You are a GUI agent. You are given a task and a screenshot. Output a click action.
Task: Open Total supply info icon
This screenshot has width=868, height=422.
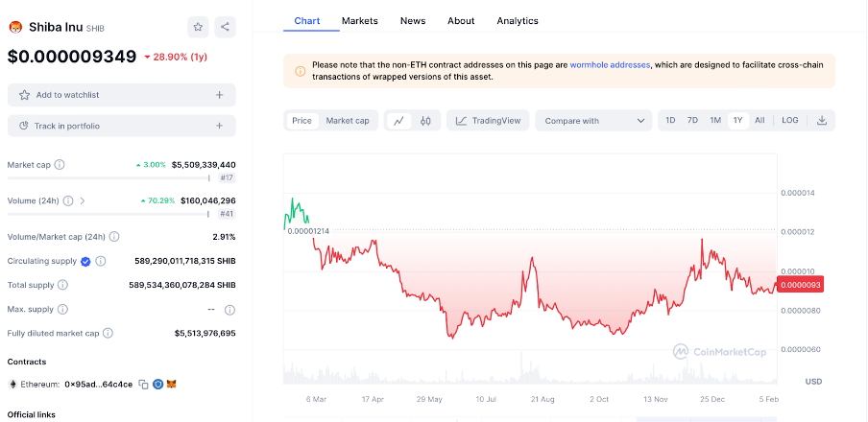[63, 286]
